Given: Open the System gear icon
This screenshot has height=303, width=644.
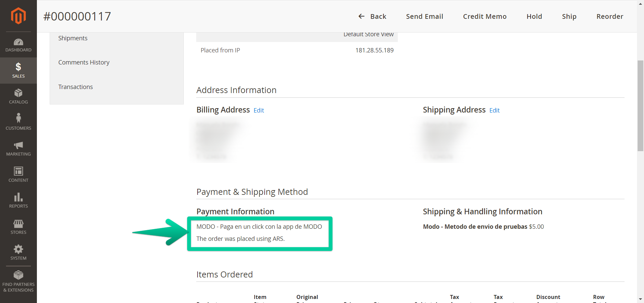Looking at the screenshot, I should (18, 249).
